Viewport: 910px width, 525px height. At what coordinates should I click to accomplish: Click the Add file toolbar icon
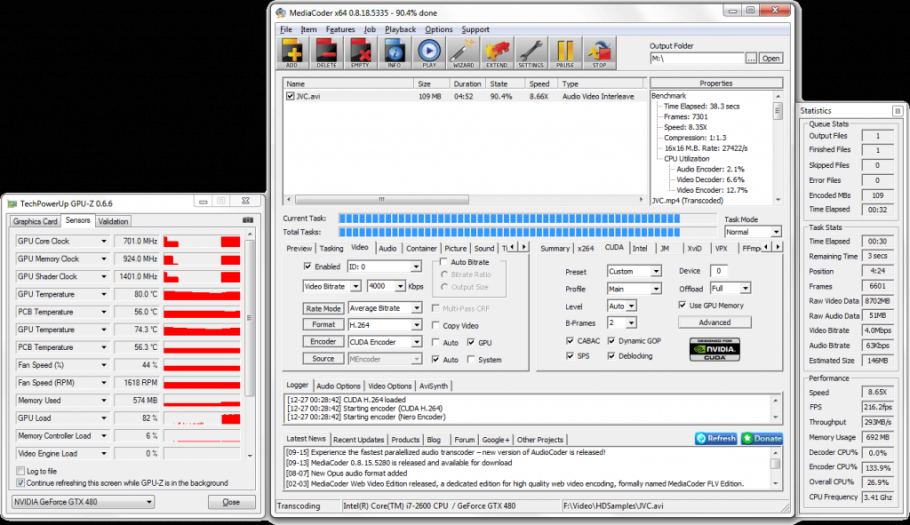292,53
